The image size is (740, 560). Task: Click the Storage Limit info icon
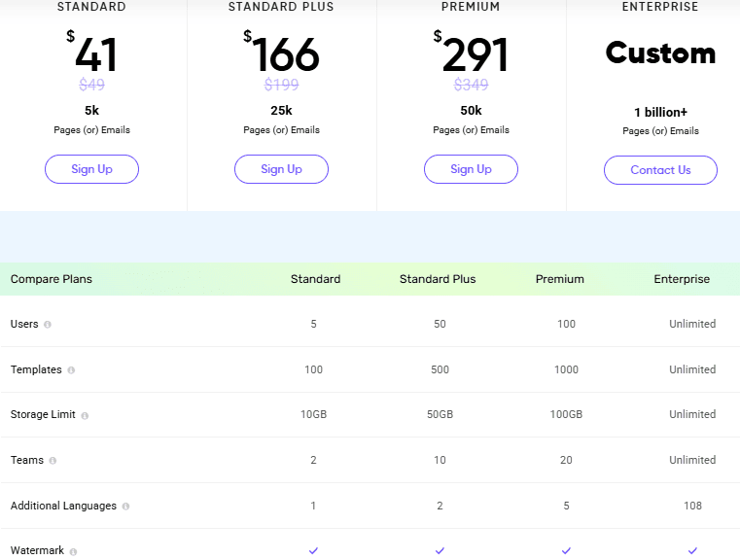click(85, 415)
